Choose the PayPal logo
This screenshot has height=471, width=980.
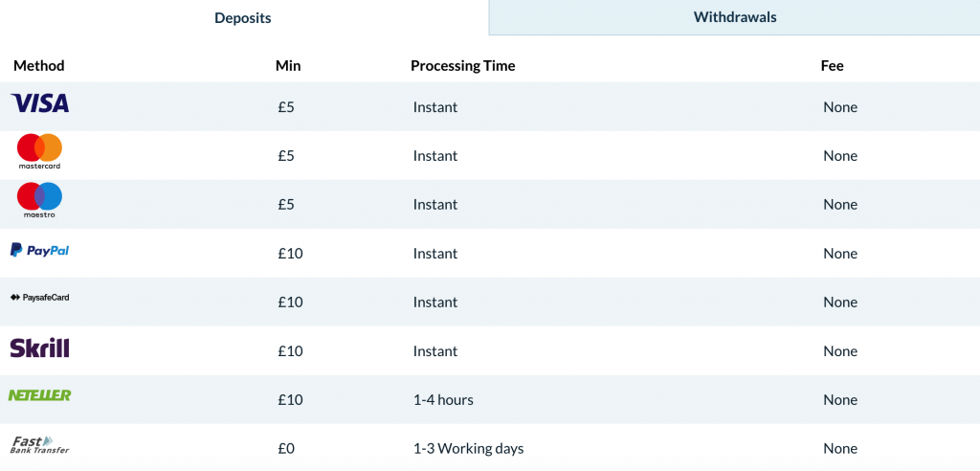(x=39, y=250)
